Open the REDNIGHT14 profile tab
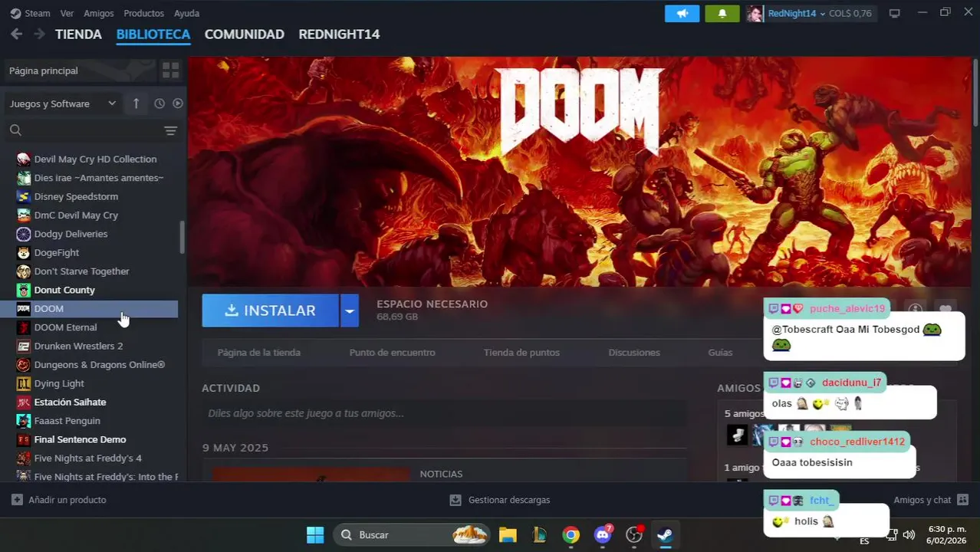Image resolution: width=980 pixels, height=552 pixels. click(x=339, y=34)
